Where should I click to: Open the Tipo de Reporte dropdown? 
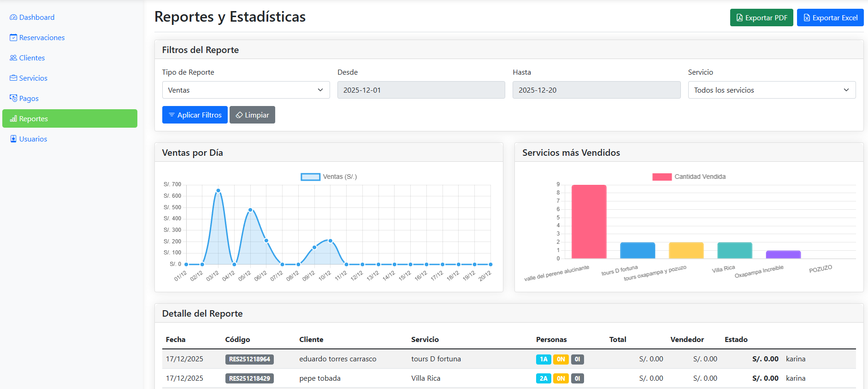coord(246,90)
